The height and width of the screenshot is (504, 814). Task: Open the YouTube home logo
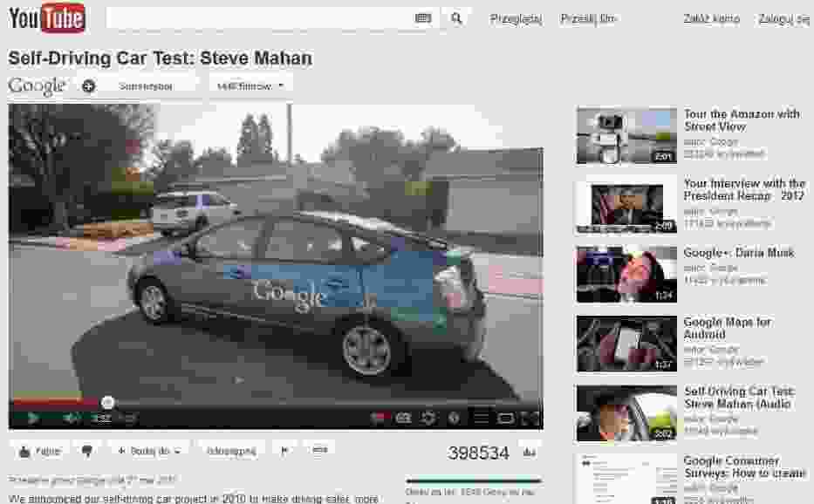click(47, 17)
